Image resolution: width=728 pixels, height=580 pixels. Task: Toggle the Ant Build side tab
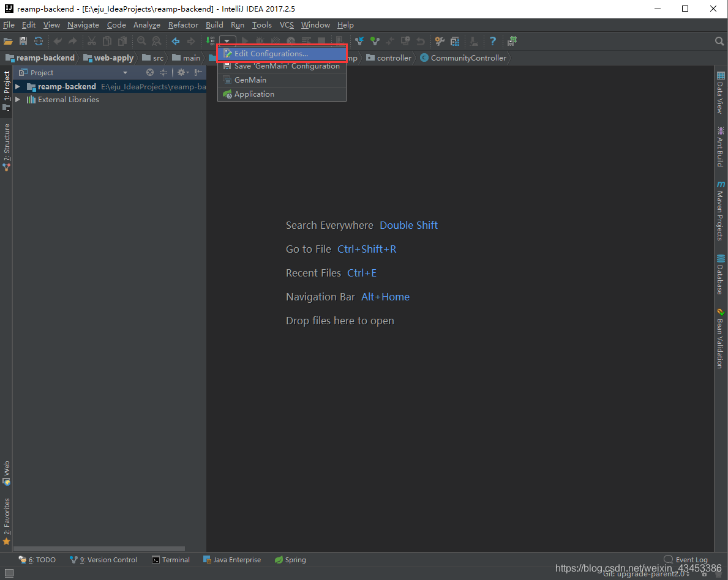coord(720,147)
